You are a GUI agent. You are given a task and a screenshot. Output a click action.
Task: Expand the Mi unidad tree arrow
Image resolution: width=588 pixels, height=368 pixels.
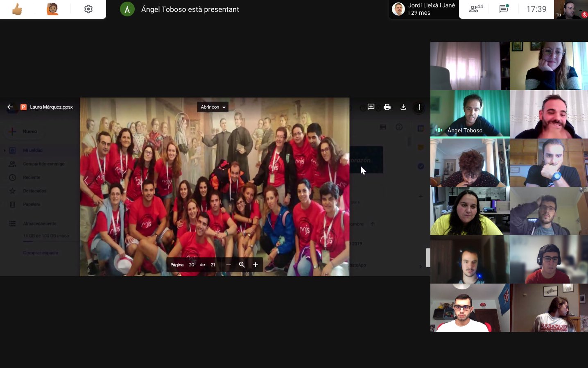click(5, 150)
